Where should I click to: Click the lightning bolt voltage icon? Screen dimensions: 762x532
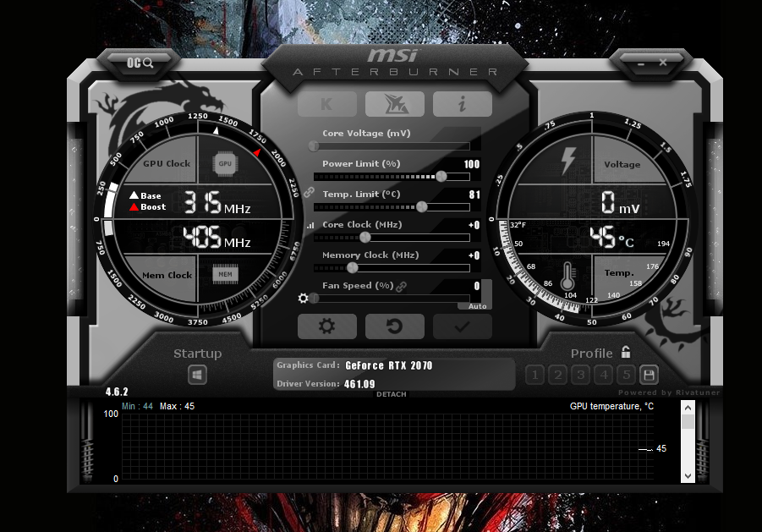pyautogui.click(x=568, y=161)
